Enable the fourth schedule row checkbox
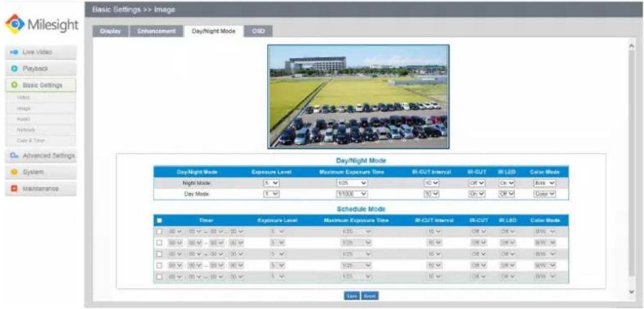Image resolution: width=644 pixels, height=309 pixels. (159, 266)
